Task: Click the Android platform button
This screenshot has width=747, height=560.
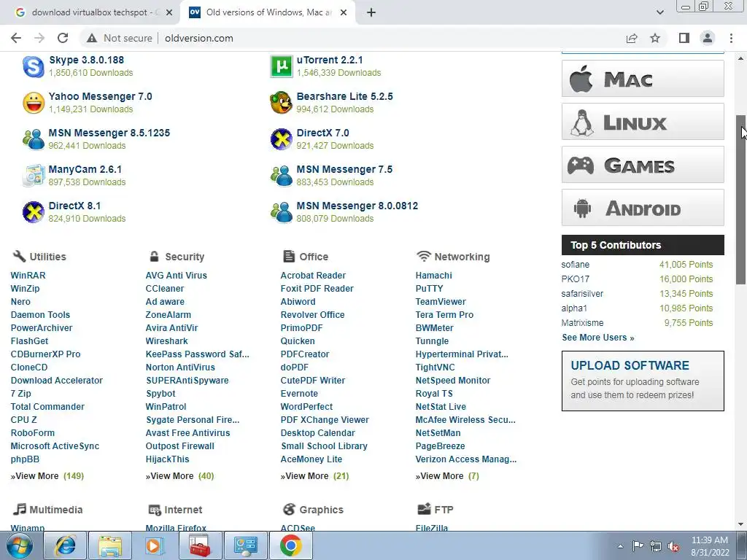Action: pyautogui.click(x=643, y=208)
